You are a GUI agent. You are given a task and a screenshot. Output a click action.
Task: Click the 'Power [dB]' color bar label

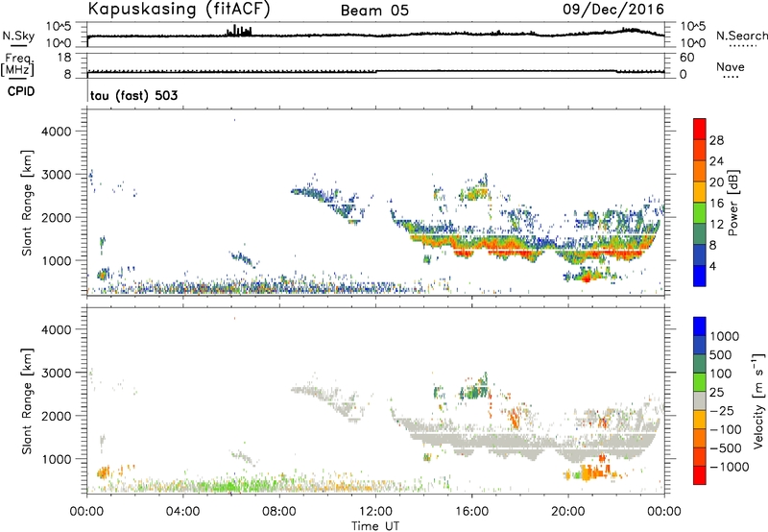tap(732, 203)
